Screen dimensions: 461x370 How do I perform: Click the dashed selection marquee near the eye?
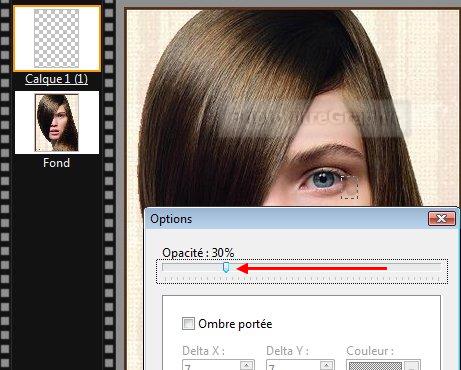[x=349, y=188]
